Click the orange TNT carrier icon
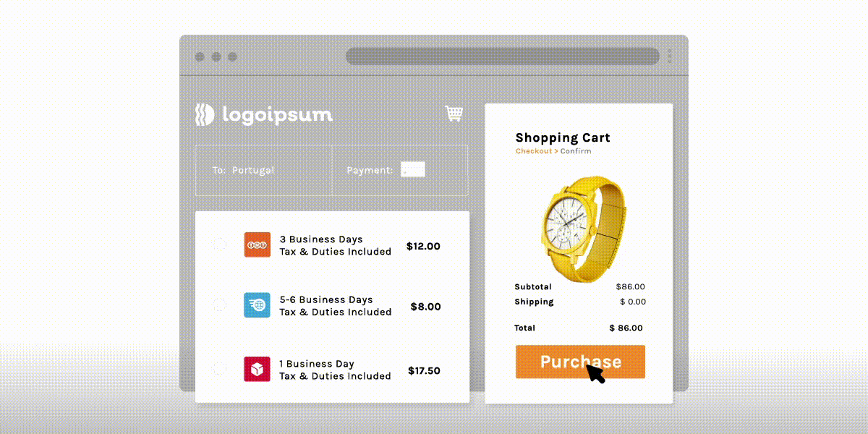Viewport: 868px width, 434px height. pyautogui.click(x=257, y=245)
